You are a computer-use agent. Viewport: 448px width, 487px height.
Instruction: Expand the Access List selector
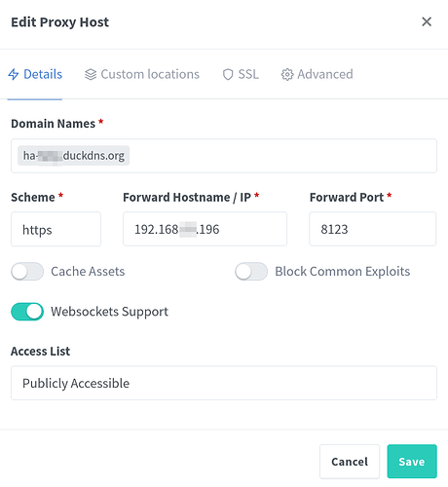click(224, 383)
